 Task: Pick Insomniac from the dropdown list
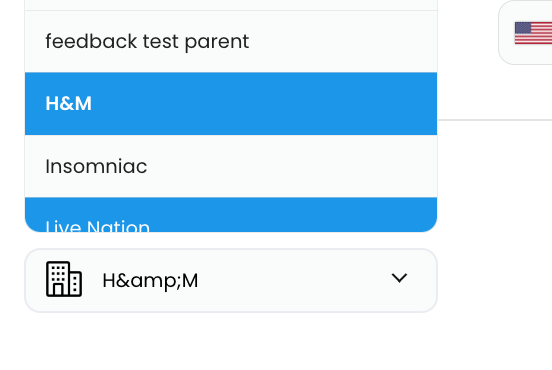(231, 166)
